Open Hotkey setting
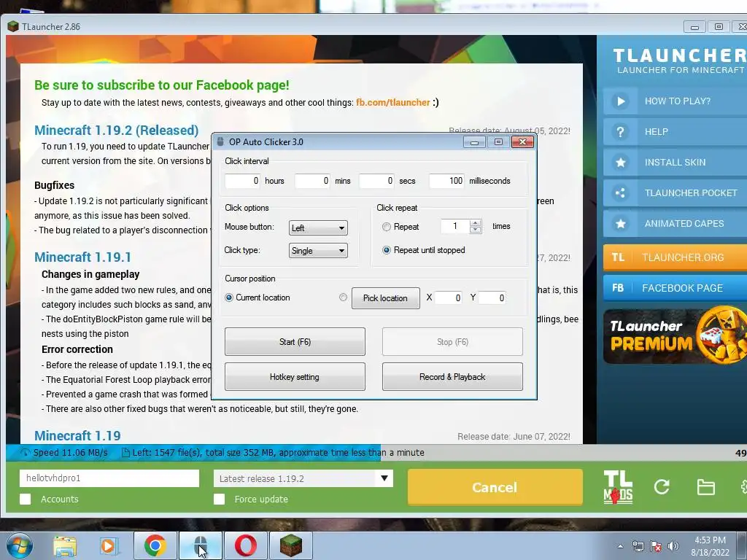747x560 pixels. [x=295, y=377]
